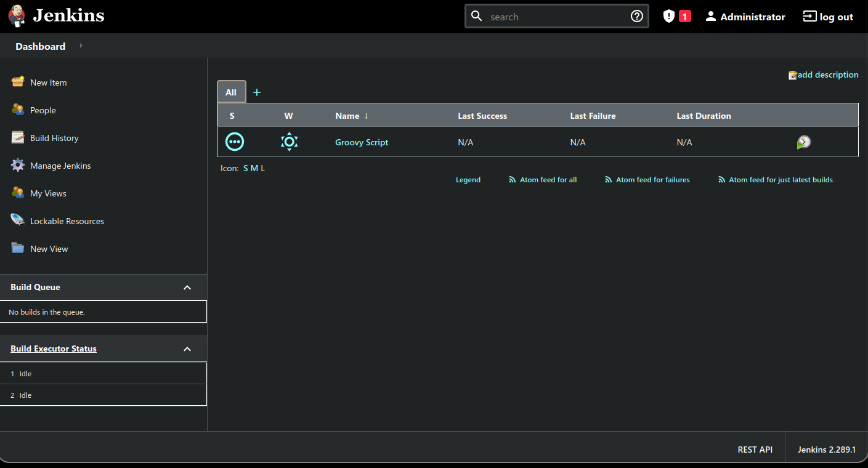
Task: Click the Groovy Script not-built status icon
Action: pos(234,142)
